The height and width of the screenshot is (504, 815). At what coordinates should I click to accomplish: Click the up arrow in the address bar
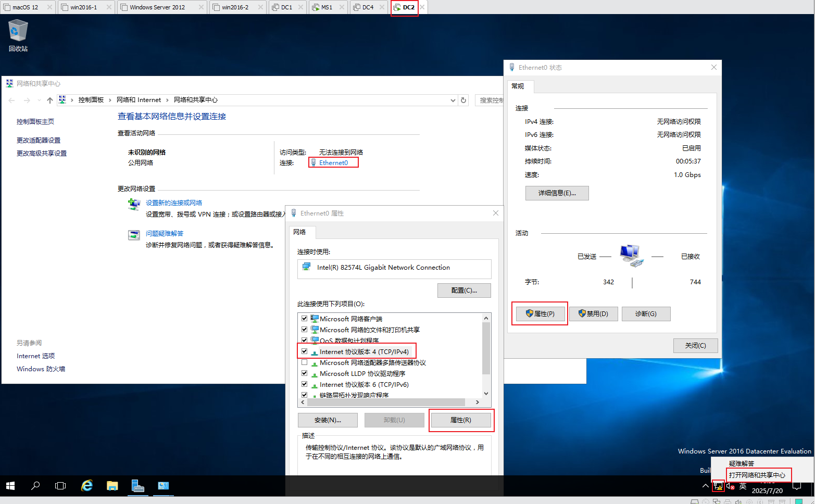(x=50, y=100)
